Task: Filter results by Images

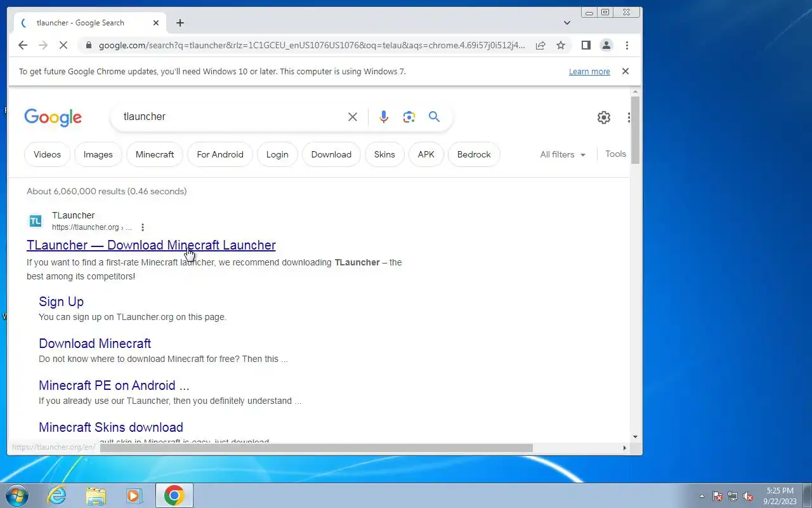Action: pos(98,154)
